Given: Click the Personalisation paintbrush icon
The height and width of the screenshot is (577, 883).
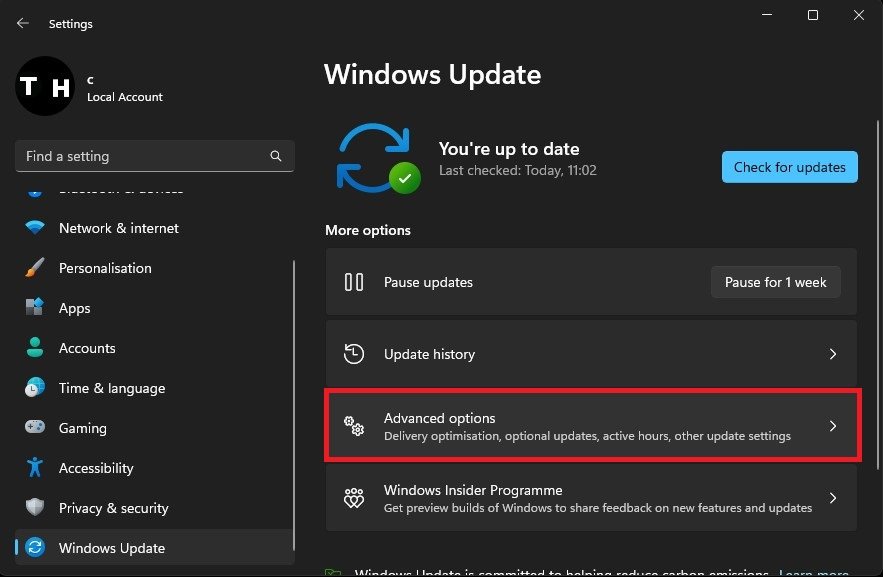Looking at the screenshot, I should [35, 268].
